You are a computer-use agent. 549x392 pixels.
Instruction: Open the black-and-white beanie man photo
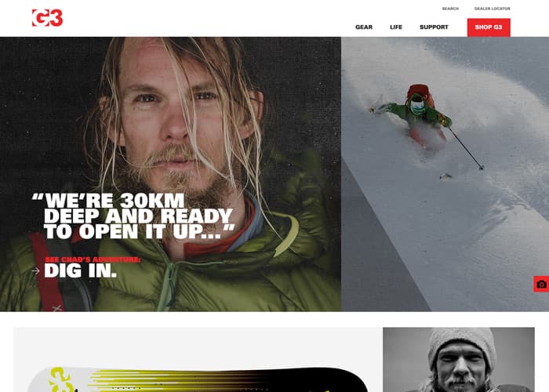click(459, 360)
